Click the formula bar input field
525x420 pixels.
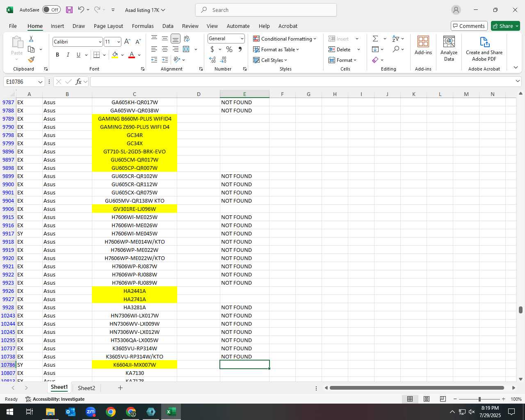pos(303,82)
